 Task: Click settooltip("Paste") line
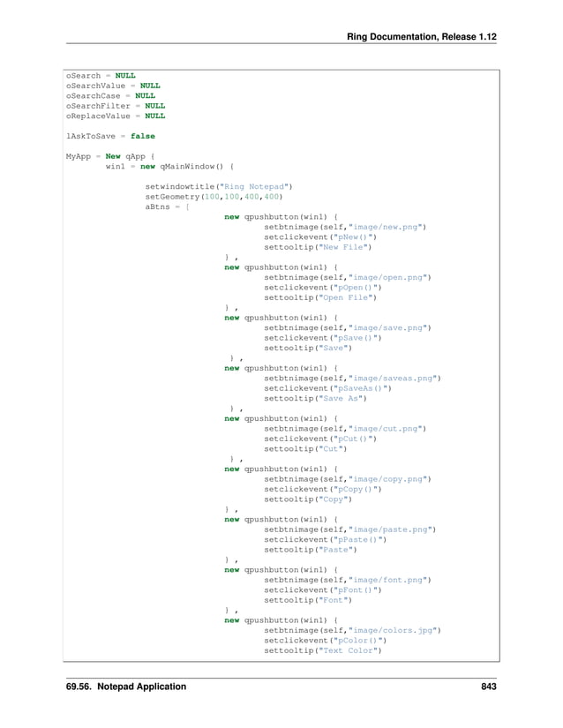coord(311,550)
